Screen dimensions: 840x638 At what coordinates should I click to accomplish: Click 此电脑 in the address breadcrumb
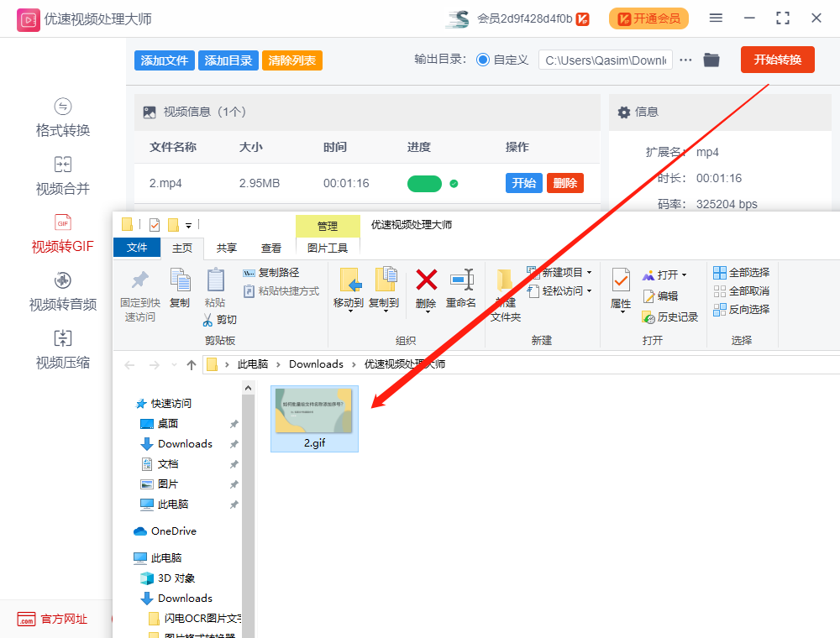pyautogui.click(x=252, y=364)
